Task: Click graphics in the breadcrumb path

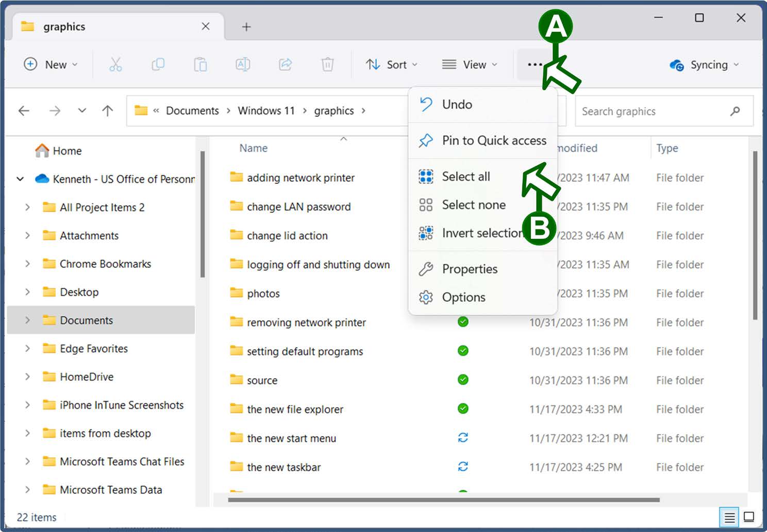Action: (334, 111)
